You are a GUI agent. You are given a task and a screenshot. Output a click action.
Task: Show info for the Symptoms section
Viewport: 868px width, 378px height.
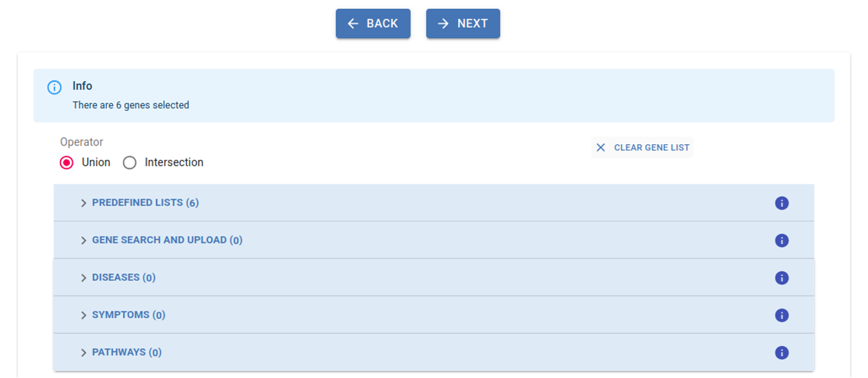[x=782, y=315]
